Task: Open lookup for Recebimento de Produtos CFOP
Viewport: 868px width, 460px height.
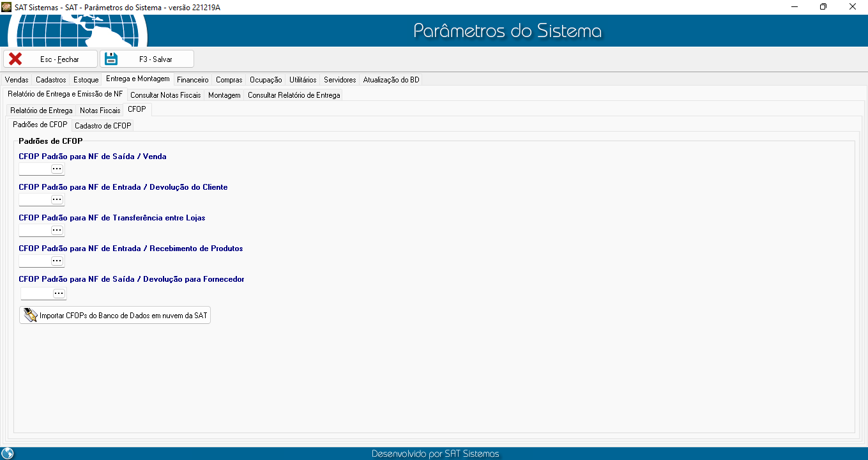Action: click(57, 261)
